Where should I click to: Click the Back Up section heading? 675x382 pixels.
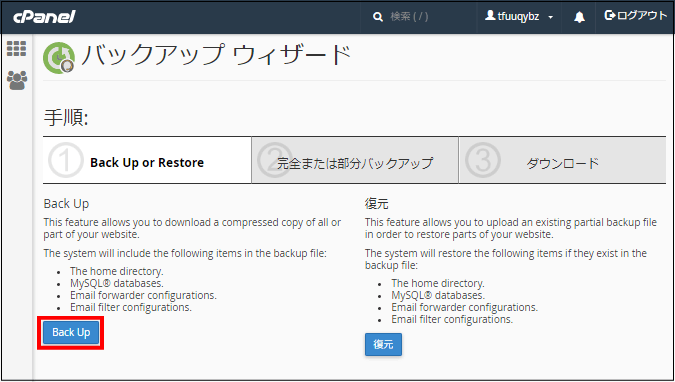point(66,203)
